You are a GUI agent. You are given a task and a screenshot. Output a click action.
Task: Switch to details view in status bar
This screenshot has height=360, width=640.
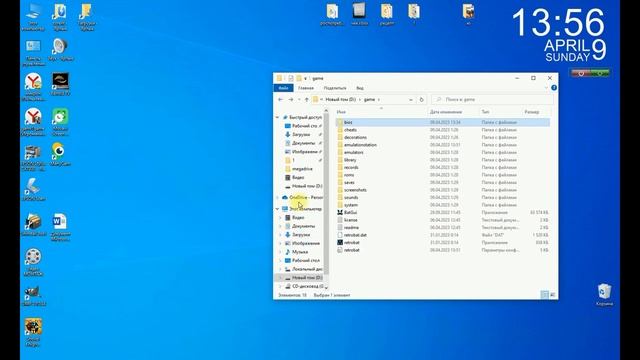coord(544,295)
